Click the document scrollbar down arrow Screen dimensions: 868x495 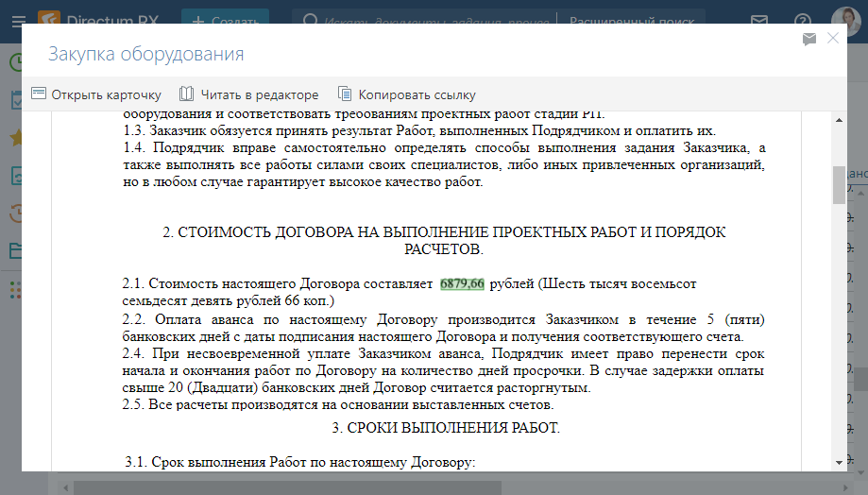(x=838, y=461)
